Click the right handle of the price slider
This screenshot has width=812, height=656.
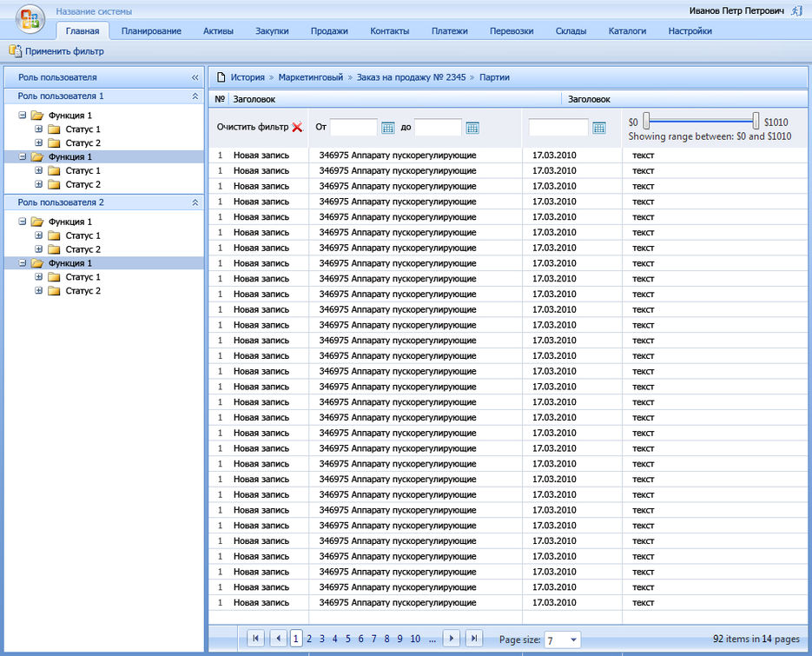(756, 121)
